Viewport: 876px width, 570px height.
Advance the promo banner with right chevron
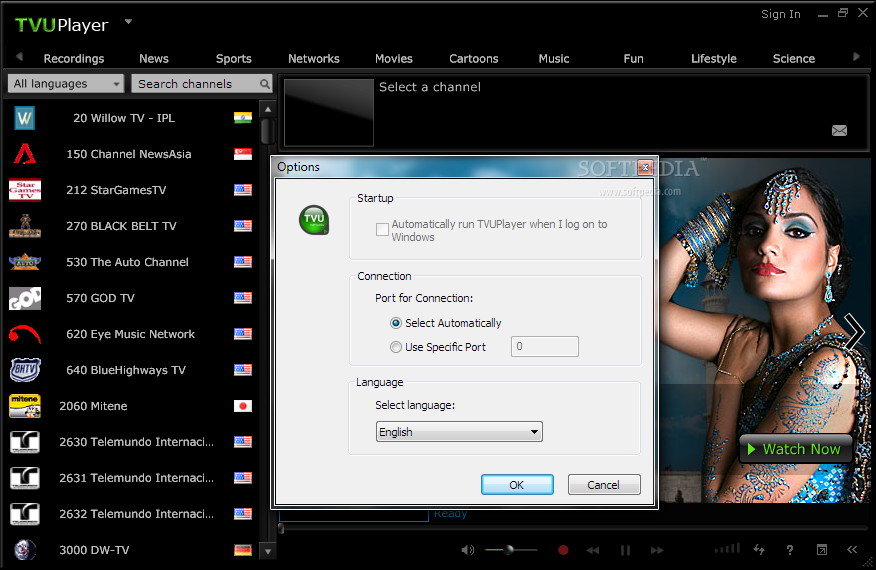coord(854,332)
